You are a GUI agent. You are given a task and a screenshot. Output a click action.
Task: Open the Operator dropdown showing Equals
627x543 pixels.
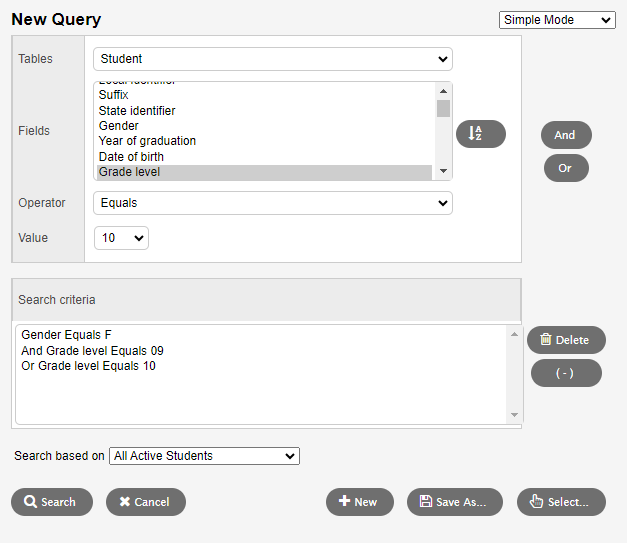[x=273, y=203]
